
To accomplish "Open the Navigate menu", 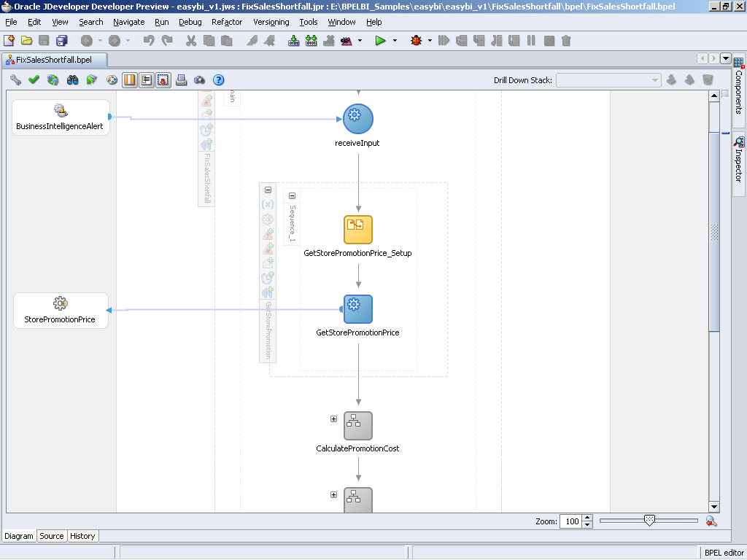I will pos(128,22).
